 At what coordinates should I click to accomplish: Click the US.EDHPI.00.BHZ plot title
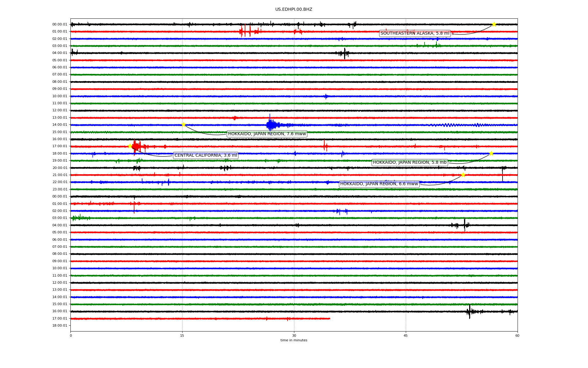coord(293,10)
